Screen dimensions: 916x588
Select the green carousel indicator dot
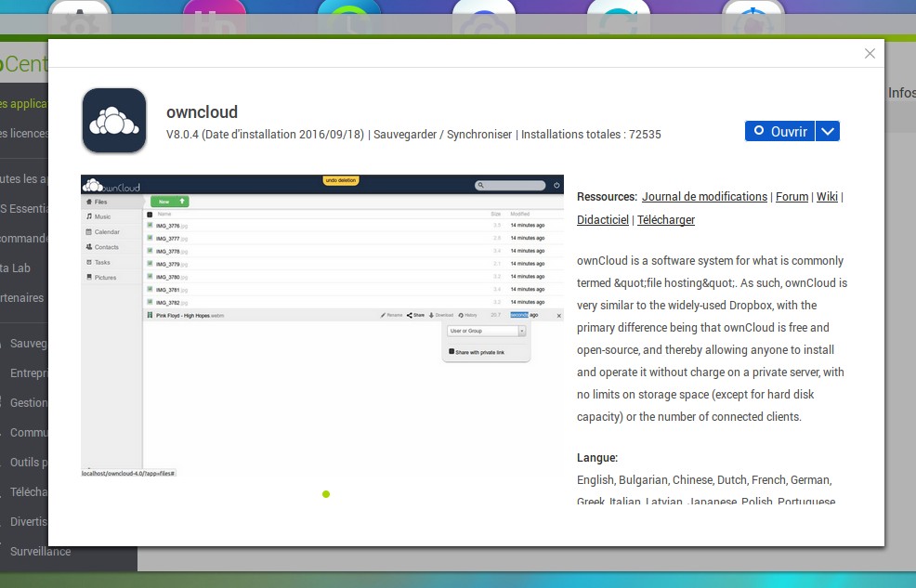(326, 494)
